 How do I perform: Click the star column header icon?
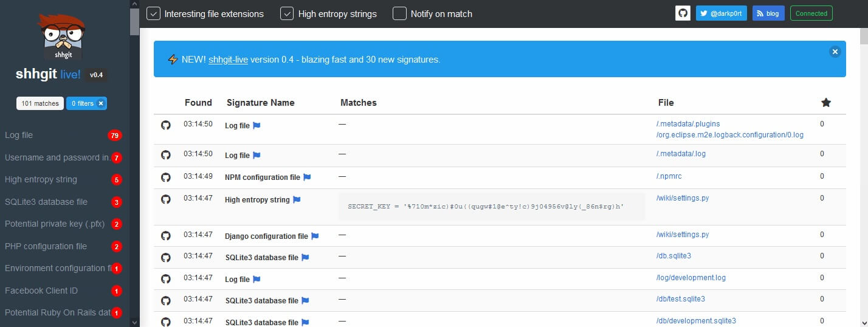(x=826, y=103)
